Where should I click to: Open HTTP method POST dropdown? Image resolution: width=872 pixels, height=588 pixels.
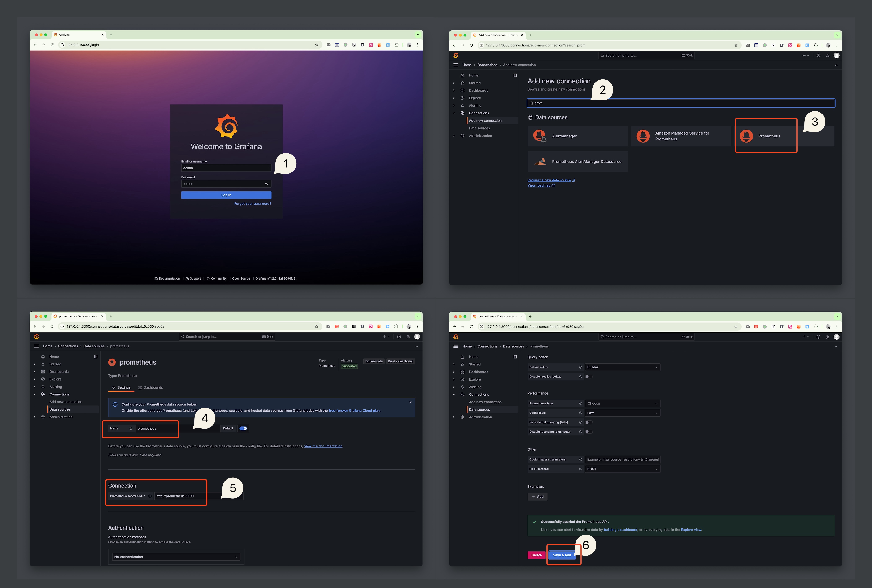[623, 469]
